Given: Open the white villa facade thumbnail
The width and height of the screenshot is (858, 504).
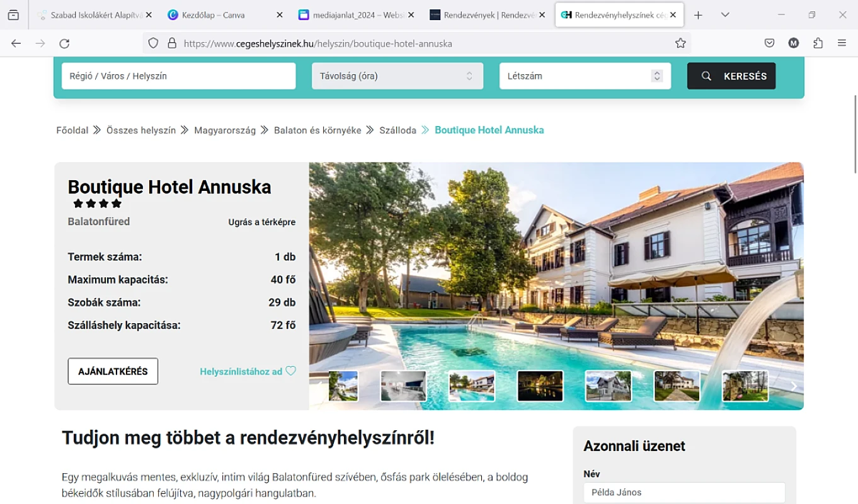Looking at the screenshot, I should click(608, 386).
